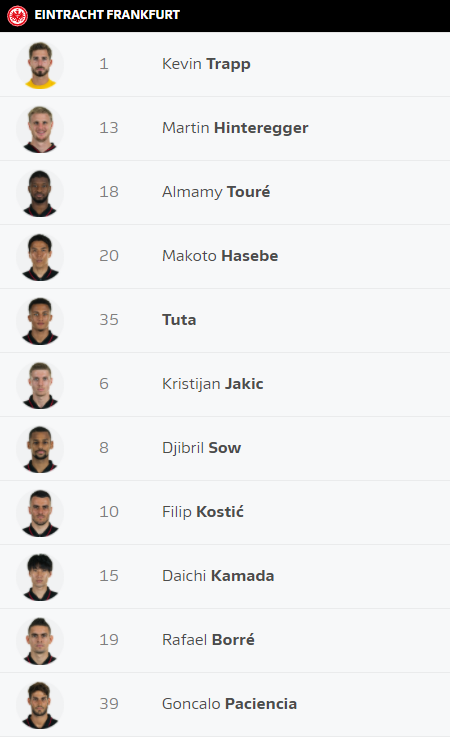Click Makoto Hasebe's portrait
This screenshot has width=450, height=737.
[x=40, y=256]
